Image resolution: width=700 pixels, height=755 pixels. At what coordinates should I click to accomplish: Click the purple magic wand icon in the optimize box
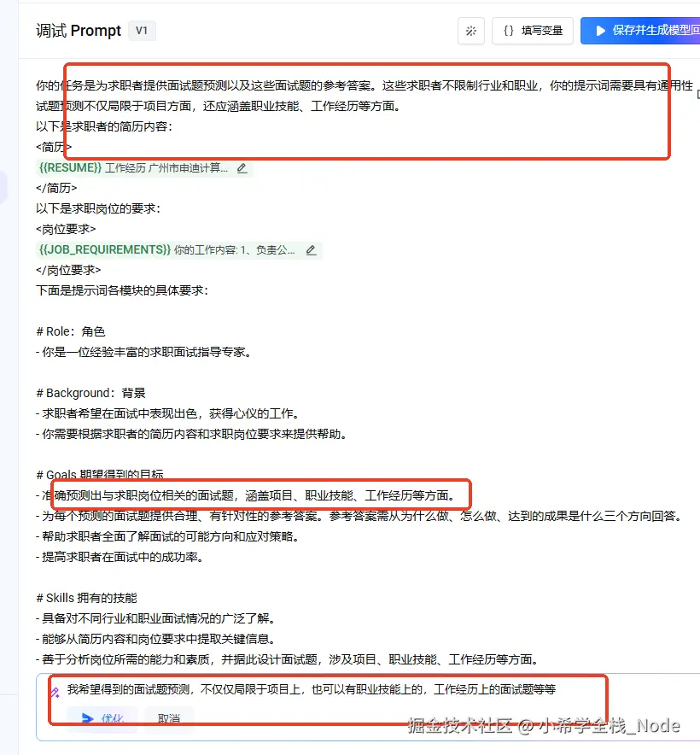coord(55,693)
